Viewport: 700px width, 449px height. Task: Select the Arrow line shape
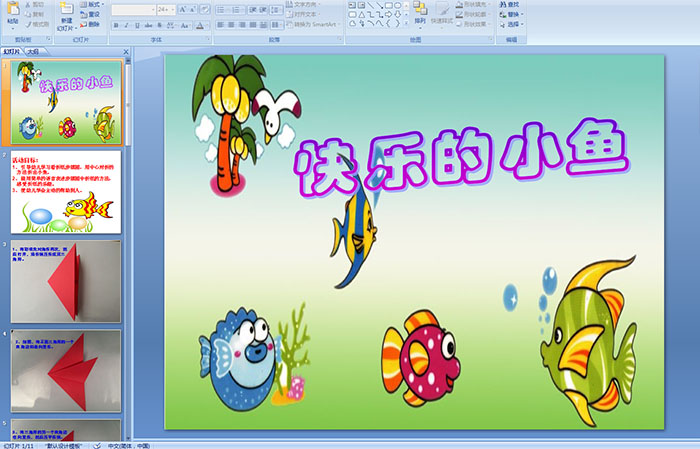[379, 5]
